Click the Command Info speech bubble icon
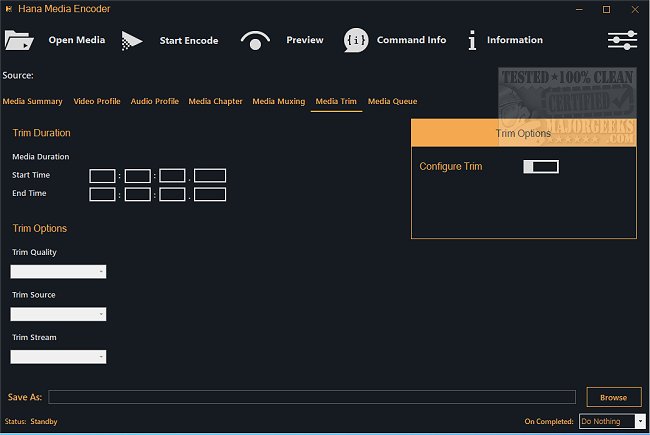650x435 pixels. [x=356, y=40]
